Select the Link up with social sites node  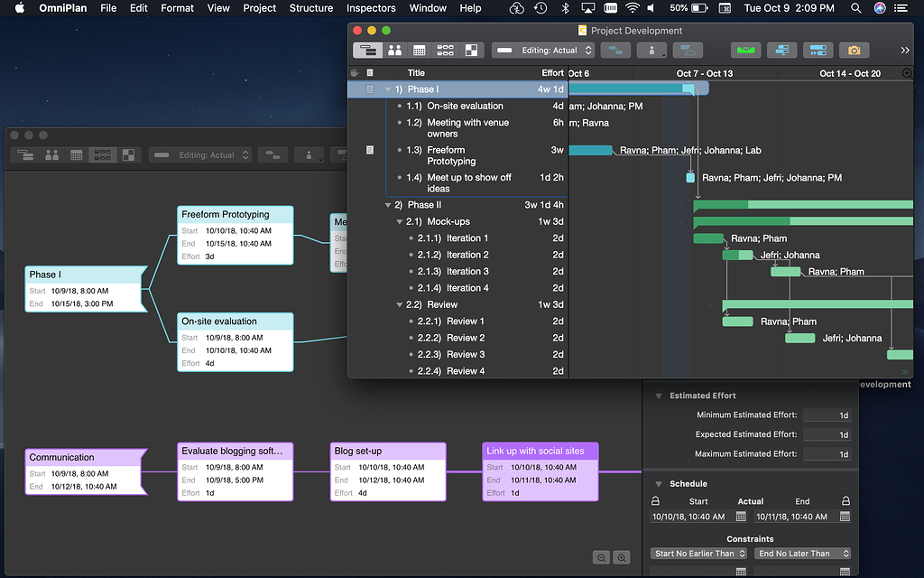[541, 471]
